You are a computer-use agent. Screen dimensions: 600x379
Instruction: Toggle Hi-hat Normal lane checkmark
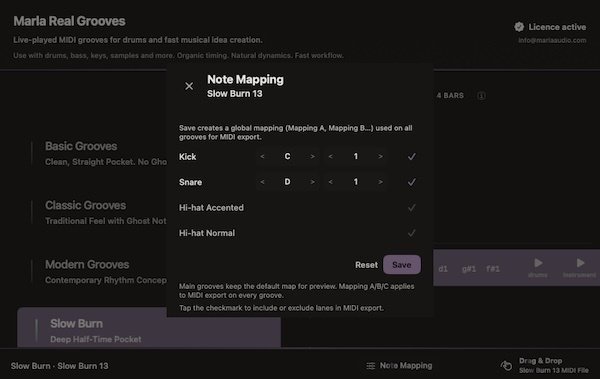[411, 233]
